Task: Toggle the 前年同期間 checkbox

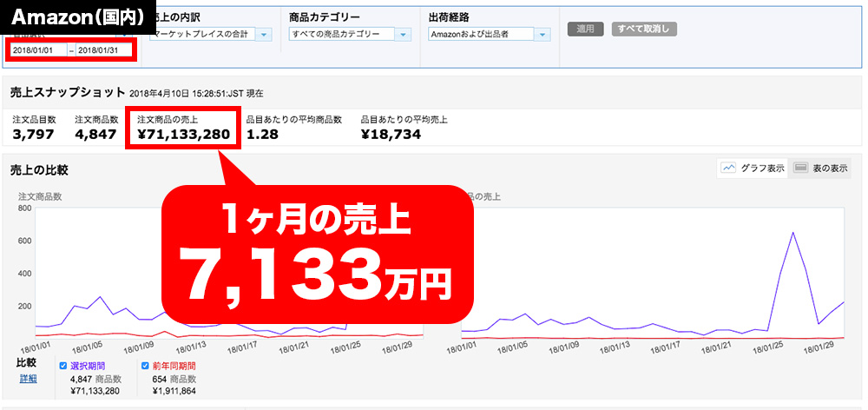Action: click(x=145, y=366)
